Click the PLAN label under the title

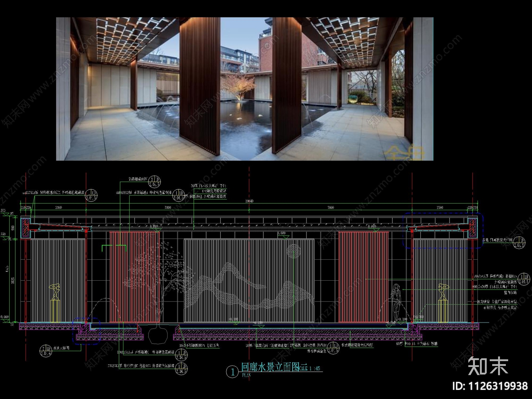(x=246, y=375)
